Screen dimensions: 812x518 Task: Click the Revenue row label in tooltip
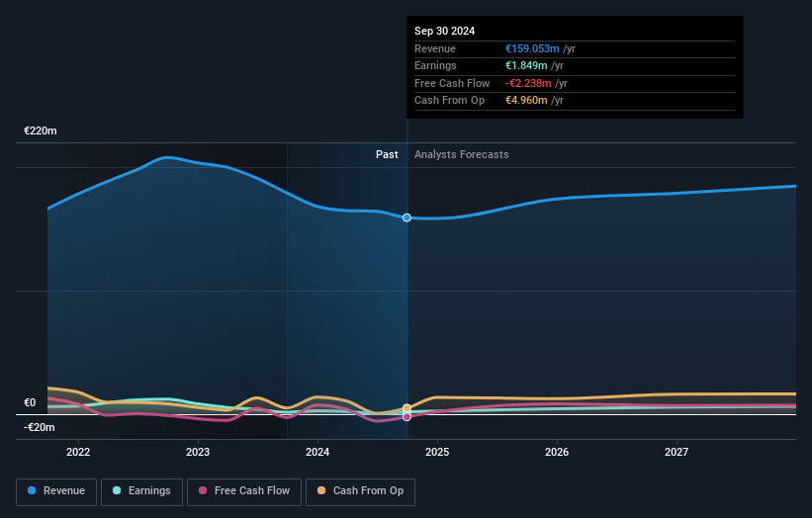(435, 48)
